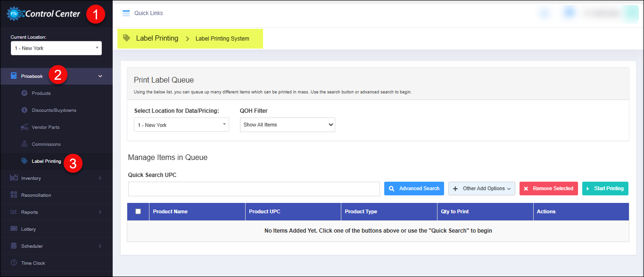Viewport: 644px width, 277px height.
Task: Click the Reconciliation grid icon
Action: click(x=14, y=195)
